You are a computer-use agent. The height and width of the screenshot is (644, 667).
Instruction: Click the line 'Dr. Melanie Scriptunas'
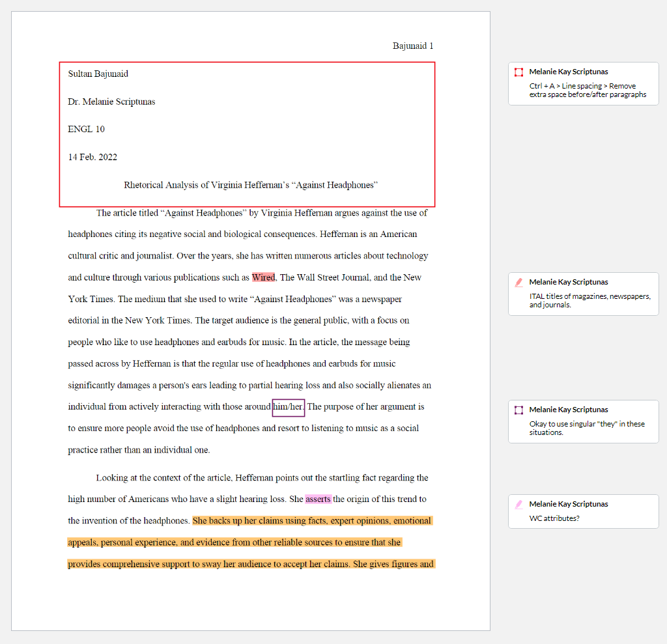pos(111,102)
